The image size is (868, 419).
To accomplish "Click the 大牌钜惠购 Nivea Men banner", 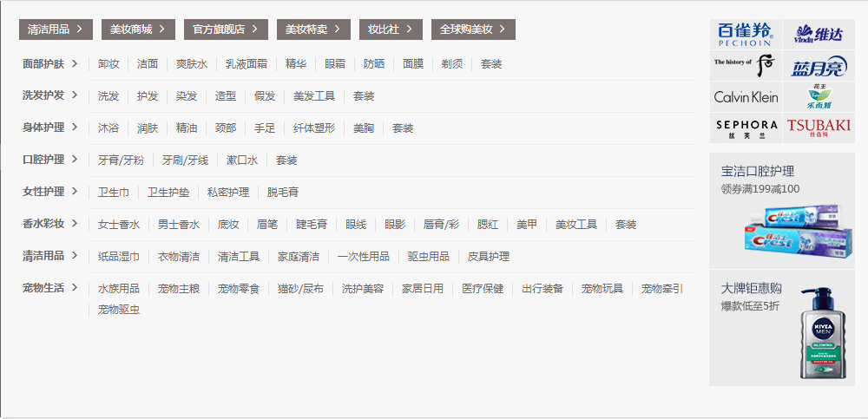I will click(781, 328).
